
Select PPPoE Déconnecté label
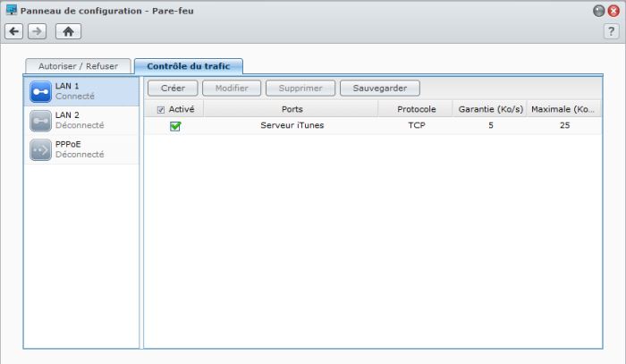tap(80, 149)
